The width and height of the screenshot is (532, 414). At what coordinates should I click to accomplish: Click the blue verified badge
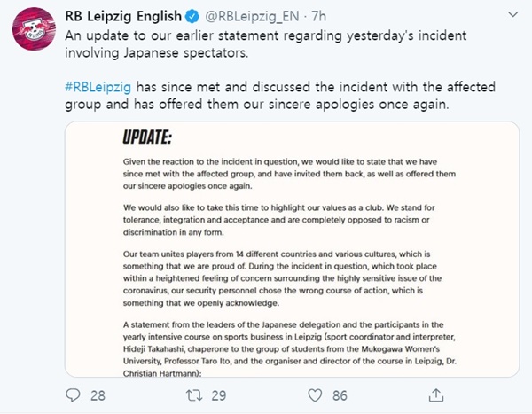(x=192, y=16)
